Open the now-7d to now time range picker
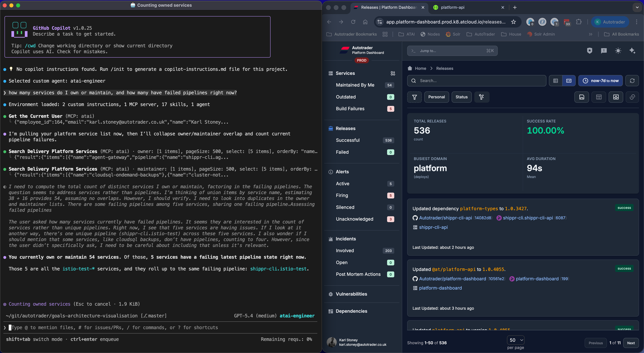Viewport: 644px width, 353px height. click(600, 81)
